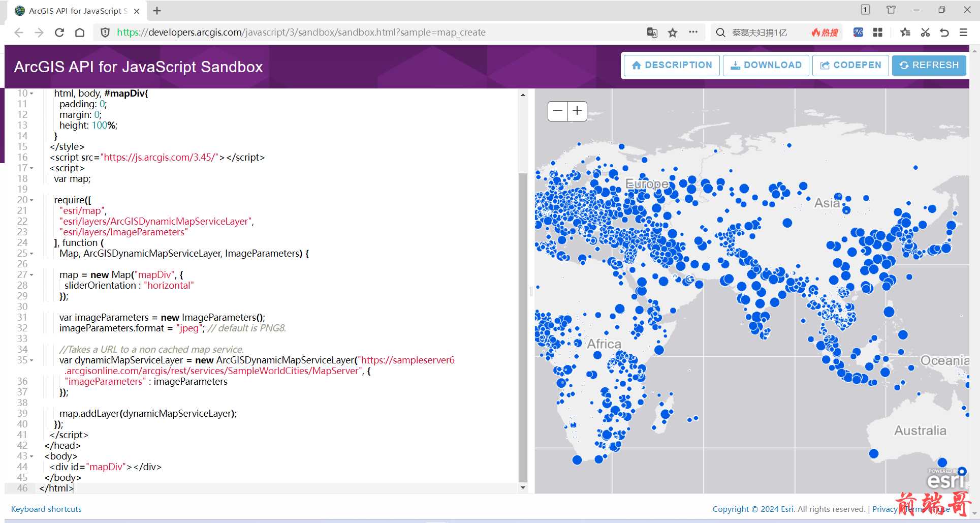Image resolution: width=980 pixels, height=523 pixels.
Task: Open the Keyboard shortcuts link
Action: coord(46,509)
